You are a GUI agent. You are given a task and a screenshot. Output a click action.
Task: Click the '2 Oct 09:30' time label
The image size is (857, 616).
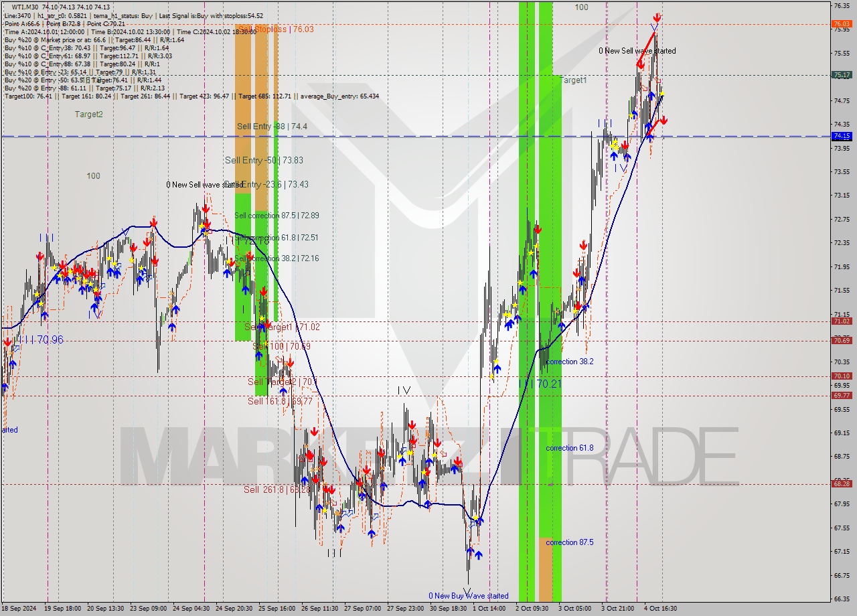532,609
